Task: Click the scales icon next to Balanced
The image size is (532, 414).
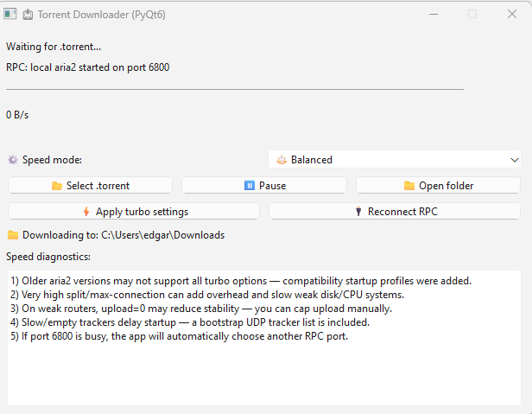Action: 282,160
